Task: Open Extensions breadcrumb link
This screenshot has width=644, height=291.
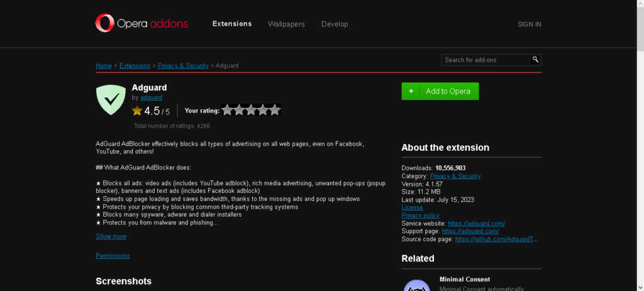Action: point(135,65)
